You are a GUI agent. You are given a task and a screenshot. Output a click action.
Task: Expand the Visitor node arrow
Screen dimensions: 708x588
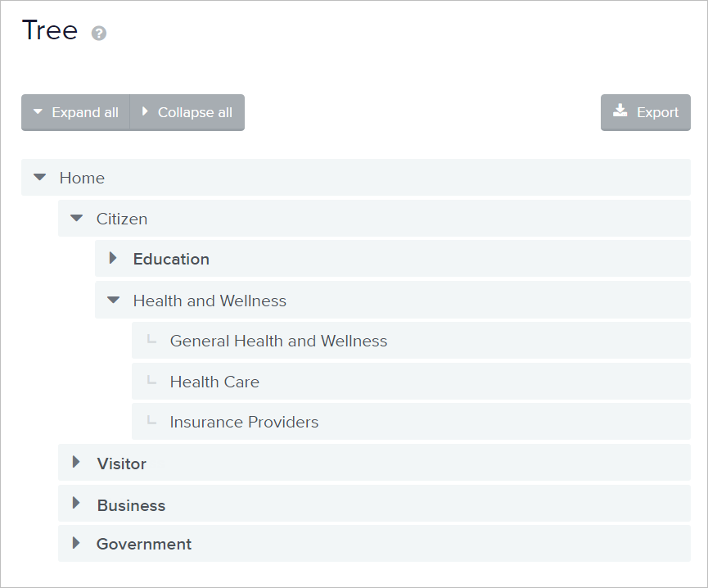(76, 462)
